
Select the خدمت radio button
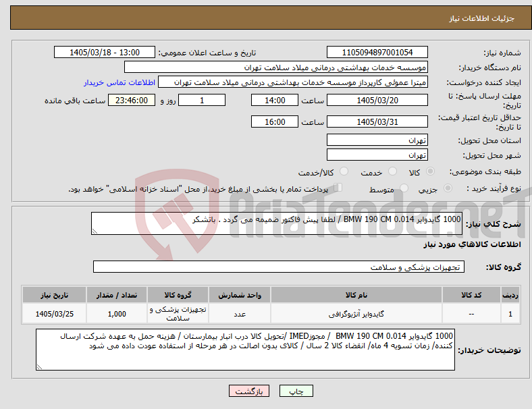tap(392, 171)
